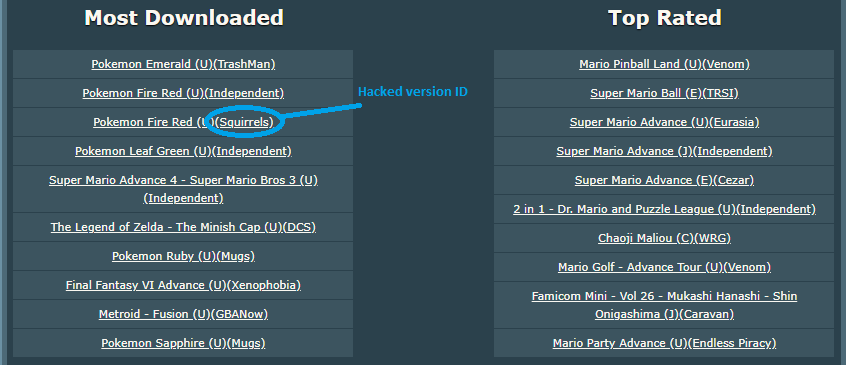This screenshot has height=365, width=846.
Task: Open Pokemon Fire Red (U)(Independent) link
Action: click(183, 93)
